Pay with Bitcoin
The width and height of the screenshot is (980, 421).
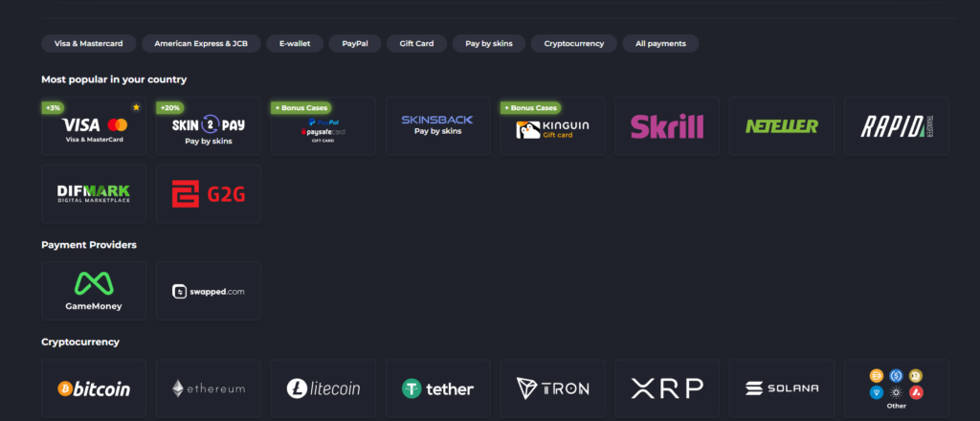point(94,388)
